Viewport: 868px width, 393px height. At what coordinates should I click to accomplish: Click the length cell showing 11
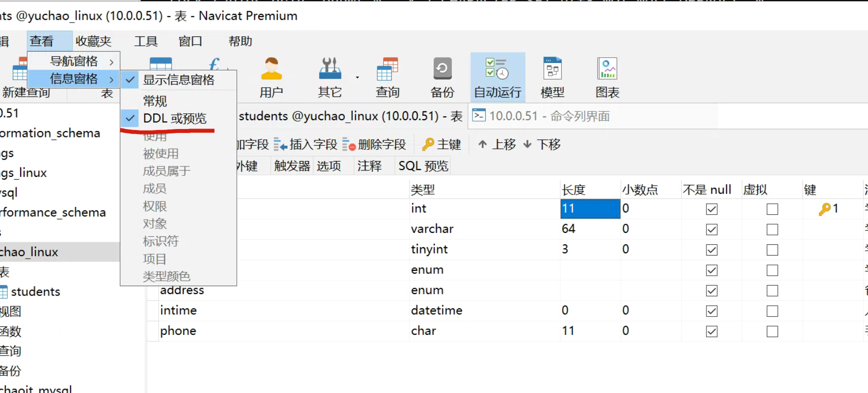[590, 209]
